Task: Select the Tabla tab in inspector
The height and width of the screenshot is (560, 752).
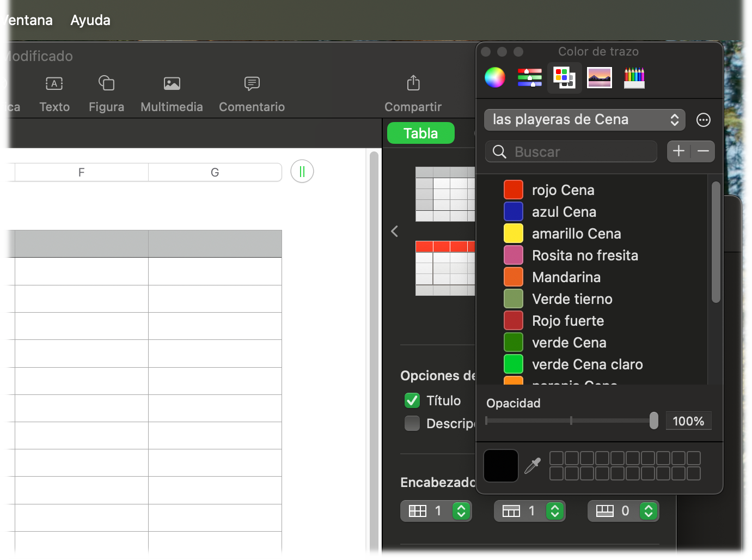Action: (x=420, y=133)
